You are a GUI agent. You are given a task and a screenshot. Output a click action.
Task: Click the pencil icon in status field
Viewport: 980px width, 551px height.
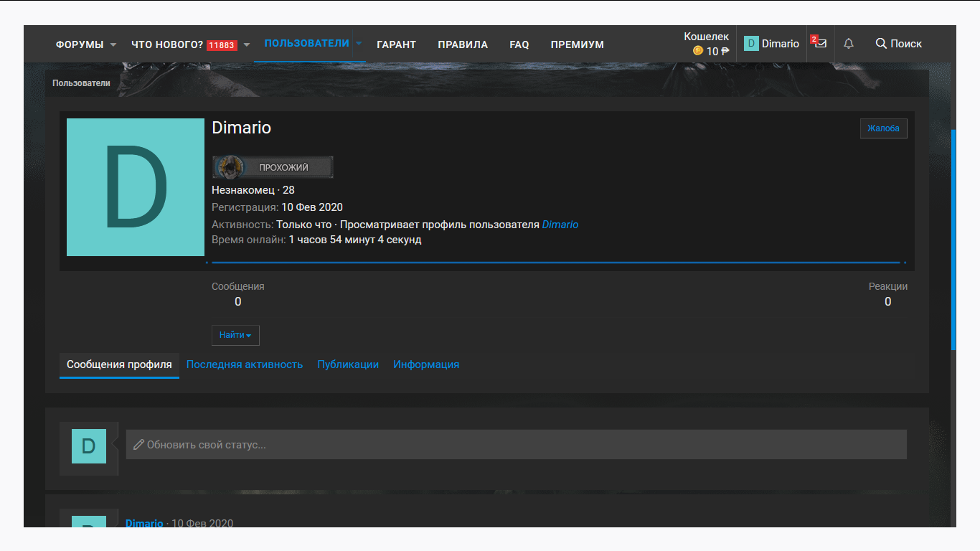(x=139, y=445)
